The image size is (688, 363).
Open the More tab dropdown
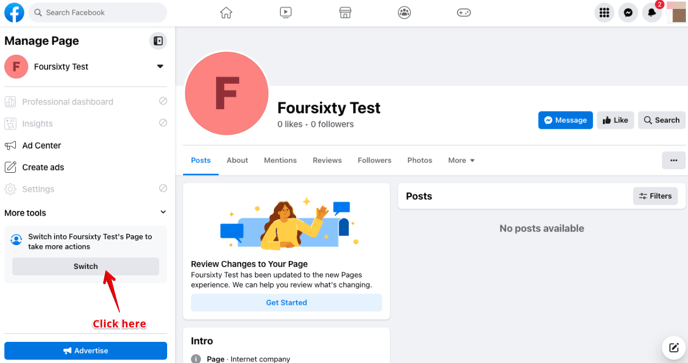coord(461,161)
